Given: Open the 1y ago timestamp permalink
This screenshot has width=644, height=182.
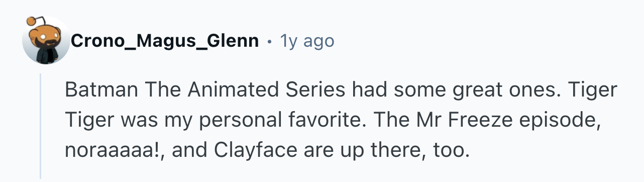Looking at the screenshot, I should click(x=306, y=41).
